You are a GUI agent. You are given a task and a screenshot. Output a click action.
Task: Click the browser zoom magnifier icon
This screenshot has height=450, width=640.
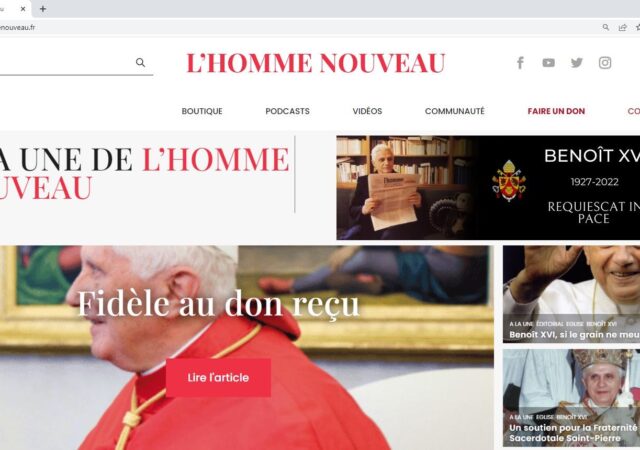(x=606, y=27)
